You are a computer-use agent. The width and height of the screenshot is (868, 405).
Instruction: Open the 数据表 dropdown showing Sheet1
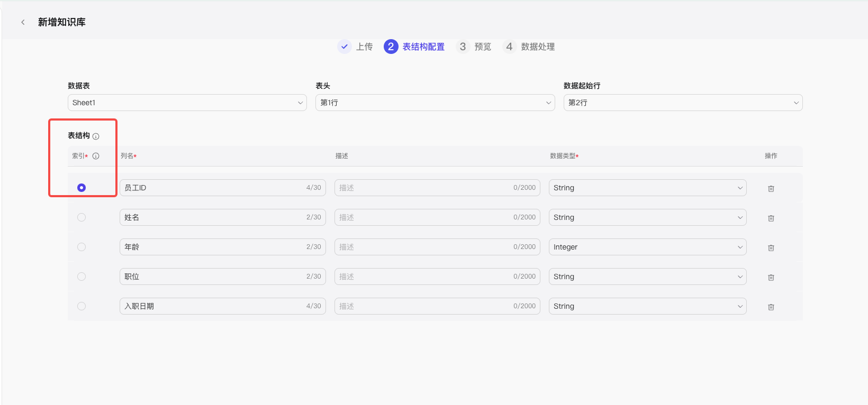(187, 103)
